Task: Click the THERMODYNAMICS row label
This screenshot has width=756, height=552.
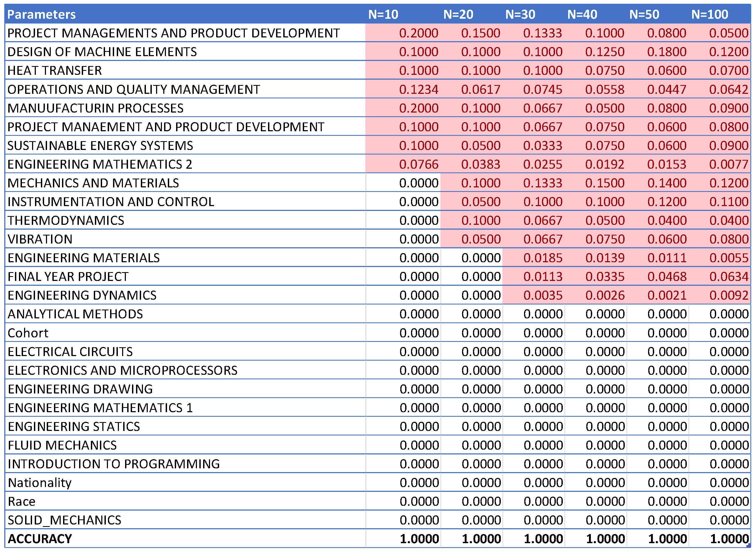Action: 66,221
